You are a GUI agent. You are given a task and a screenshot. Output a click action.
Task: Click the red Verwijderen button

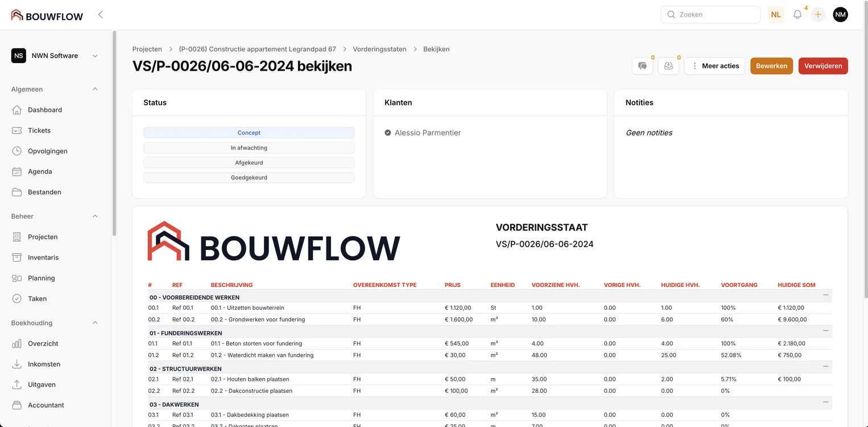click(x=822, y=66)
